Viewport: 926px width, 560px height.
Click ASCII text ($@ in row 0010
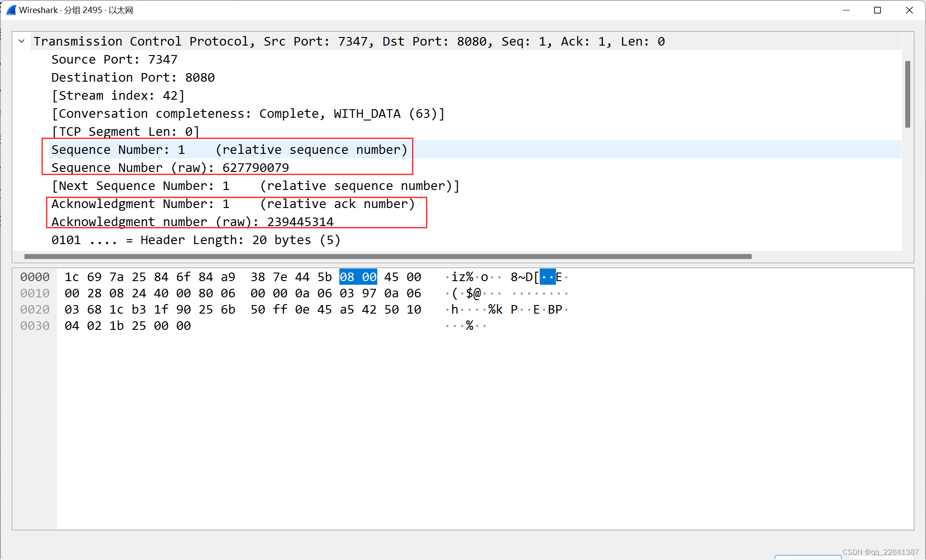pyautogui.click(x=467, y=293)
